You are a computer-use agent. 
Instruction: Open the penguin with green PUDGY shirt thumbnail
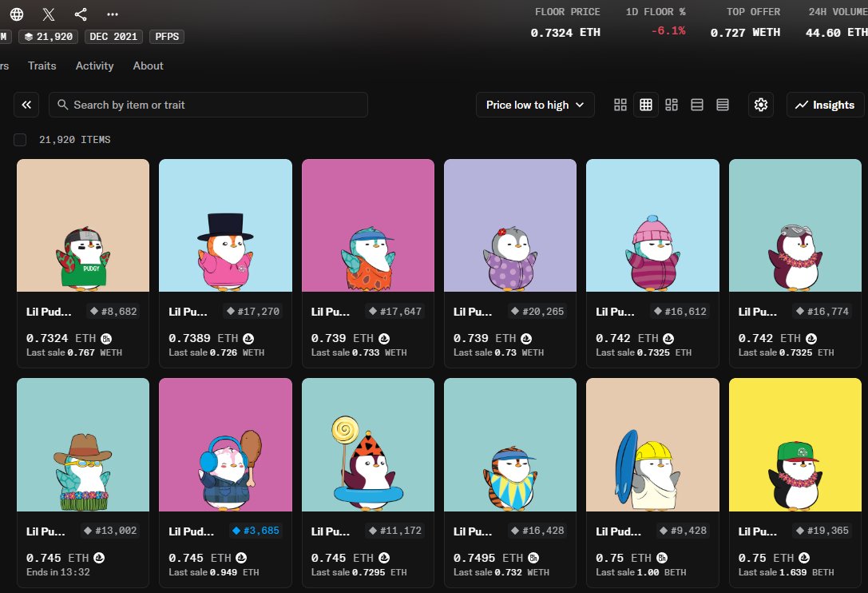pyautogui.click(x=83, y=225)
